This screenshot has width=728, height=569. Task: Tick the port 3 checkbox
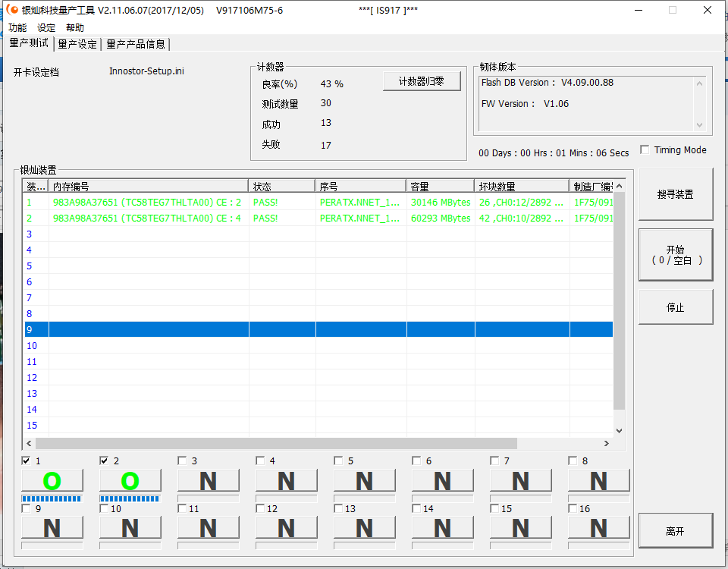pos(182,461)
